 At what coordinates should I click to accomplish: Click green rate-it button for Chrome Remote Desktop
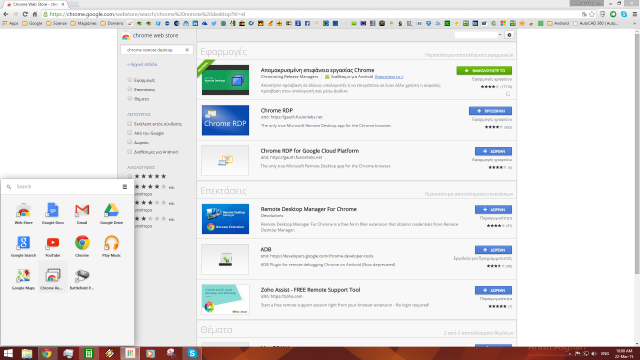click(484, 71)
